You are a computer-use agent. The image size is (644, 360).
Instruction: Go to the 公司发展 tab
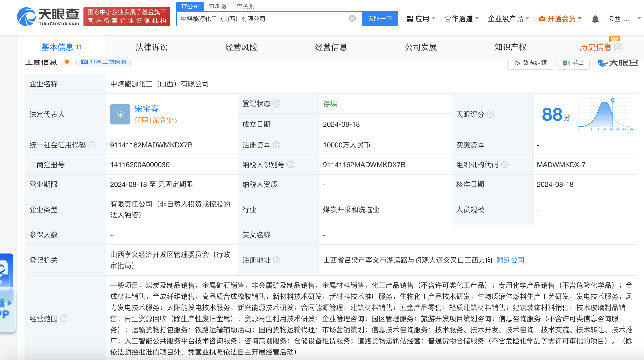pyautogui.click(x=421, y=47)
